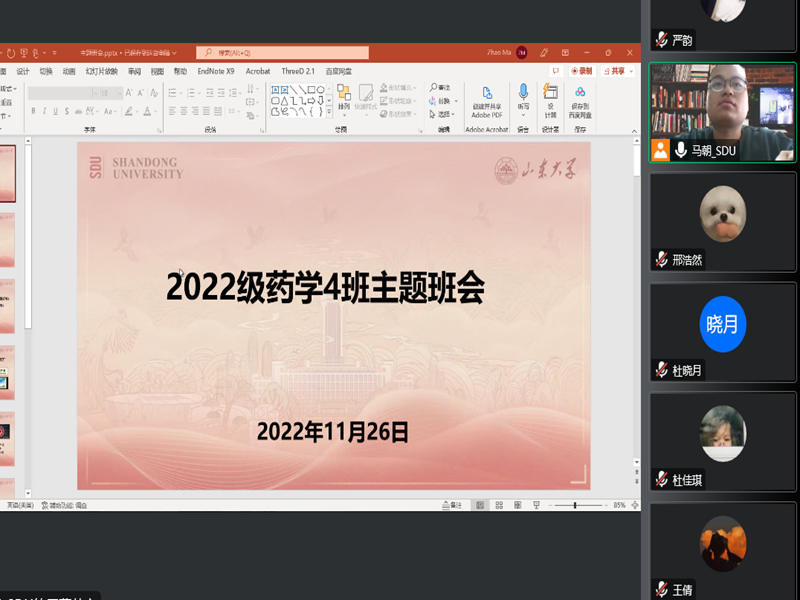Open the 动画 animations tab

click(69, 72)
